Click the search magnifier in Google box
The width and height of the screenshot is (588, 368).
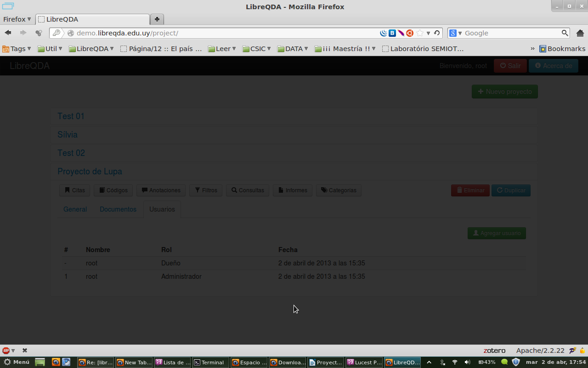point(565,33)
